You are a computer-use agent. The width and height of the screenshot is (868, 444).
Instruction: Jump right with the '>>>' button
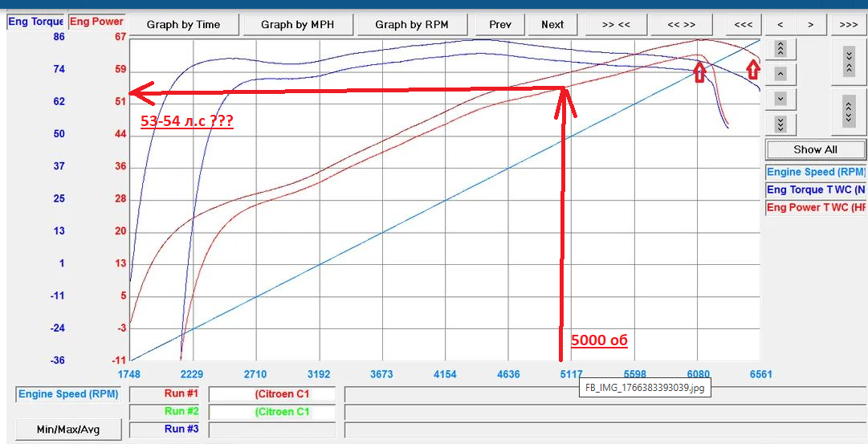[848, 25]
